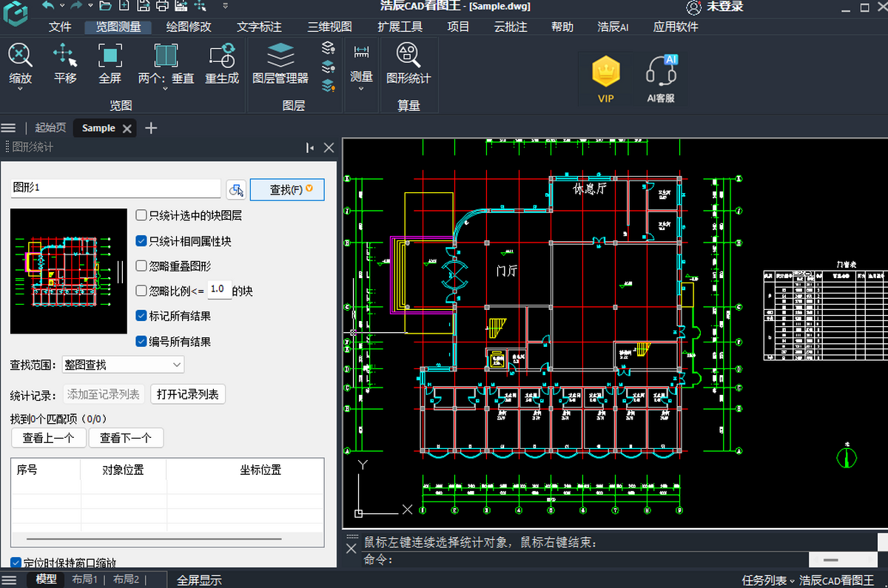Switch to the 扩展工具 ribbon tab
Viewport: 888px width, 588px height.
click(x=400, y=27)
